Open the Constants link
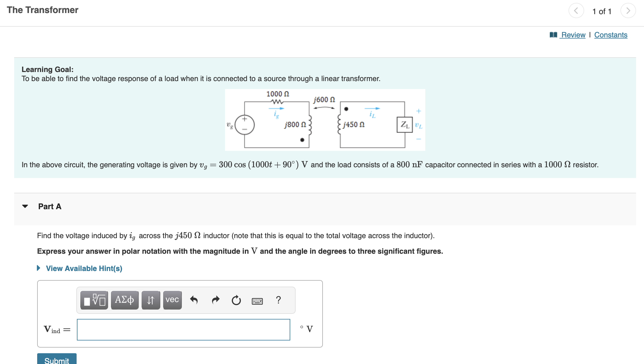 point(611,35)
